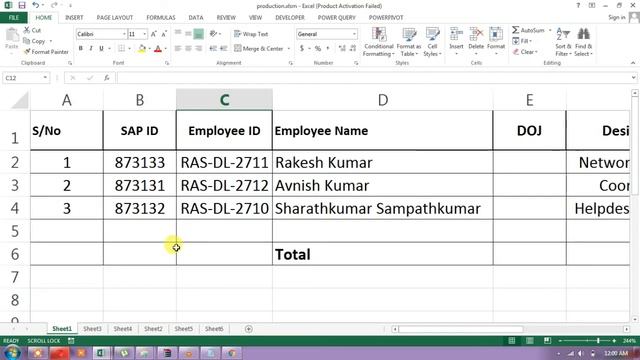Apply the yellow fill color bucket
The image size is (640, 360).
tap(142, 49)
